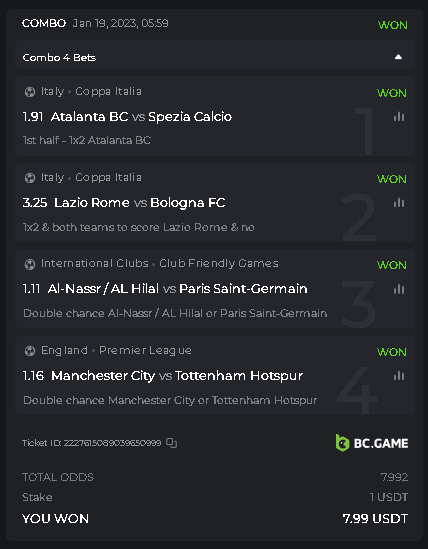Open stats icon for Lazio Rome match
The width and height of the screenshot is (428, 549).
tap(399, 203)
